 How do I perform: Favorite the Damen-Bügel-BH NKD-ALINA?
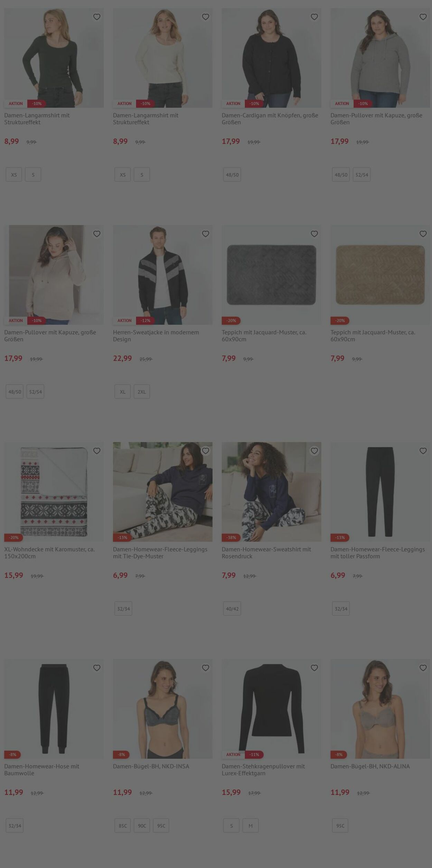click(x=423, y=668)
